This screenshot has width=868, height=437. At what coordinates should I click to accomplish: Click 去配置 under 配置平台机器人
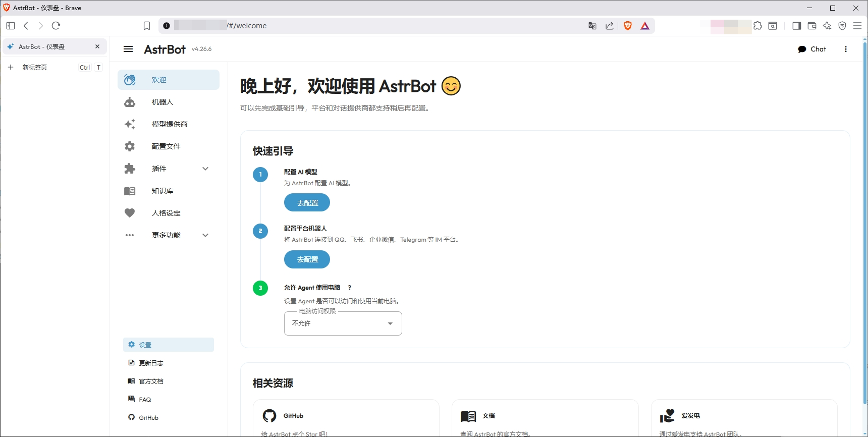[x=307, y=259]
